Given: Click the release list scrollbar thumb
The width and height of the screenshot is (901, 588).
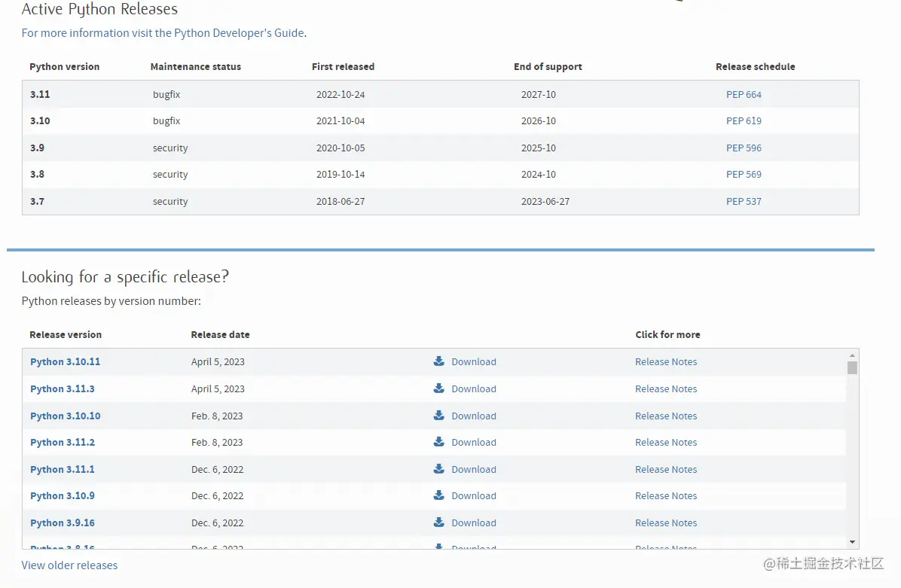Looking at the screenshot, I should click(852, 367).
